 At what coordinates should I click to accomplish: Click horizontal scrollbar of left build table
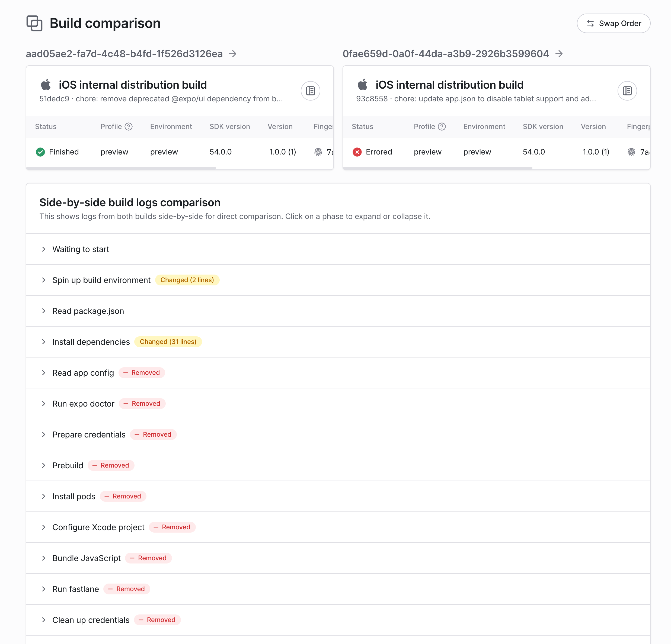(x=121, y=168)
